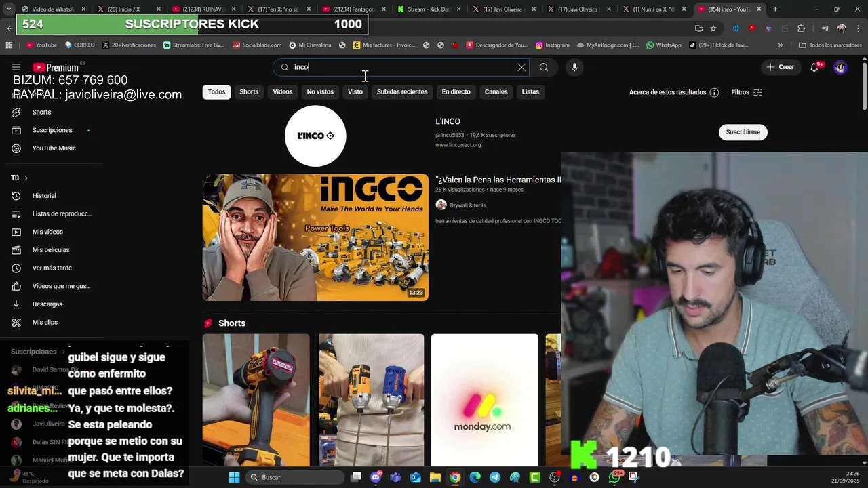Open the Filtros search filter panel
Viewport: 868px width, 488px height.
(747, 92)
